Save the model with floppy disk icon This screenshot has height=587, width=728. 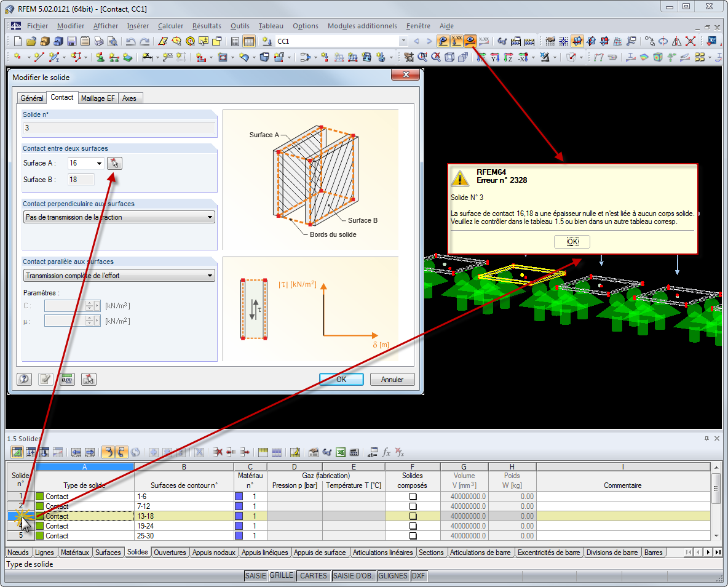[x=71, y=41]
